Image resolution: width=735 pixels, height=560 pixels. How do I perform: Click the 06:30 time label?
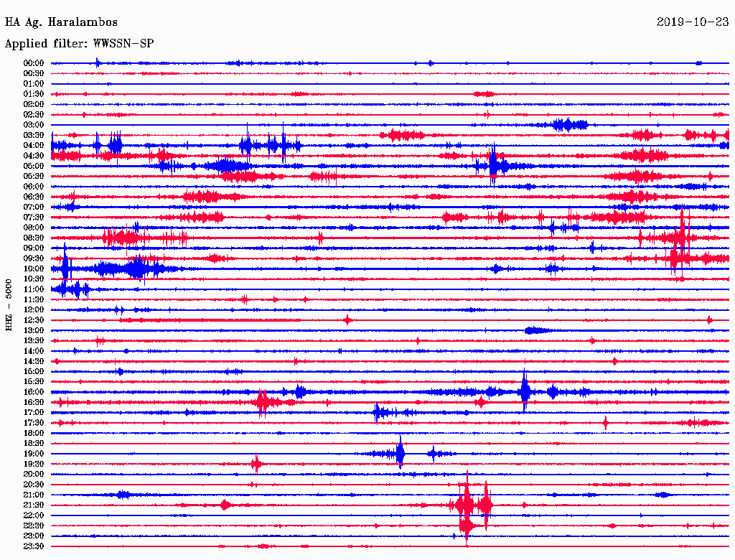click(34, 197)
